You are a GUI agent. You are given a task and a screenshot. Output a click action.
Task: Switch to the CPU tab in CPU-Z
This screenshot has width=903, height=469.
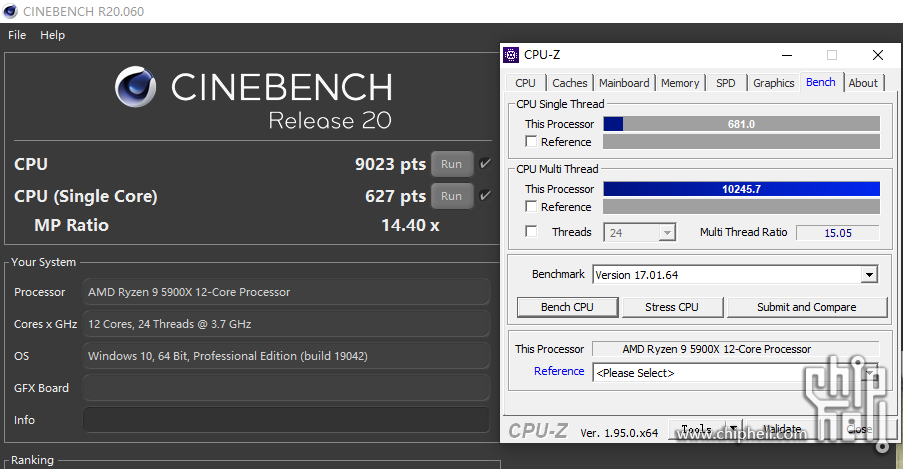[525, 83]
